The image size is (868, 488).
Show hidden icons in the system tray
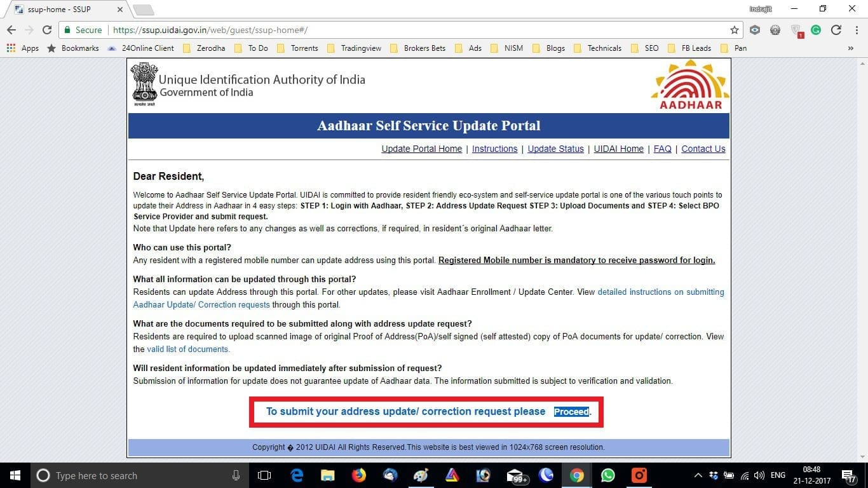tap(698, 475)
